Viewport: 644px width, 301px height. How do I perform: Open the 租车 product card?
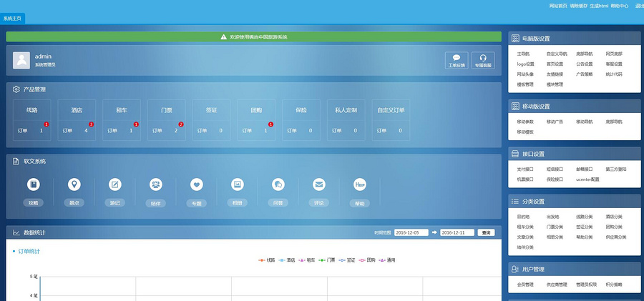click(x=122, y=120)
